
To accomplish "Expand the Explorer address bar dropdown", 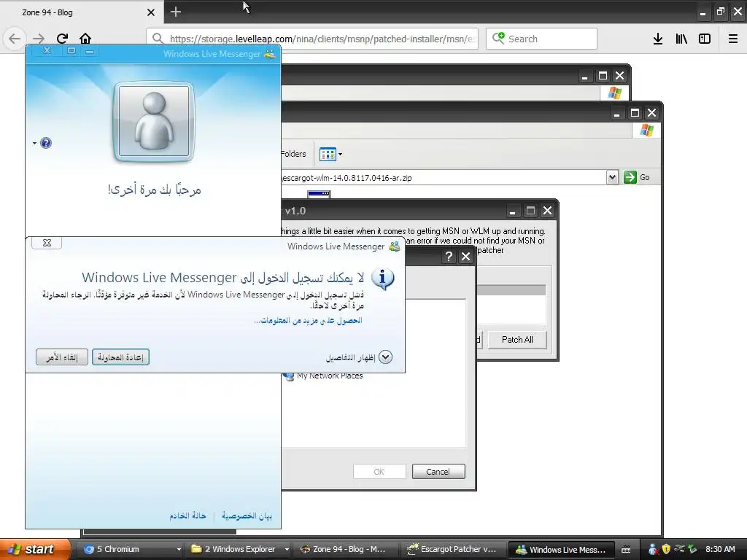I will [x=612, y=178].
